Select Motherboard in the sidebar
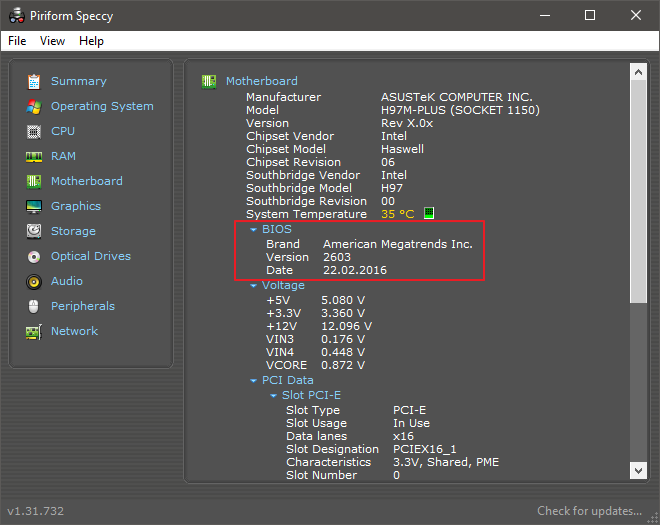The height and width of the screenshot is (525, 660). [x=87, y=181]
